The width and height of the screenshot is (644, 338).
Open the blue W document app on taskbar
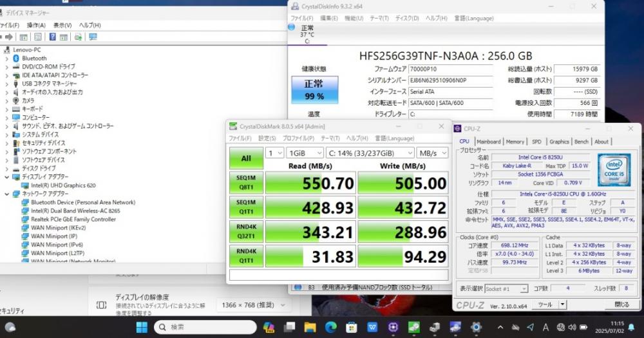372,327
